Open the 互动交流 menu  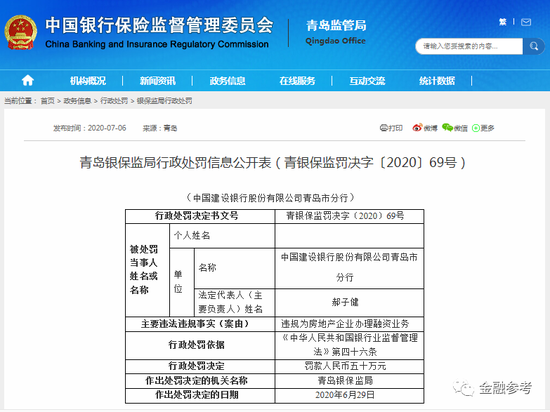click(x=367, y=81)
